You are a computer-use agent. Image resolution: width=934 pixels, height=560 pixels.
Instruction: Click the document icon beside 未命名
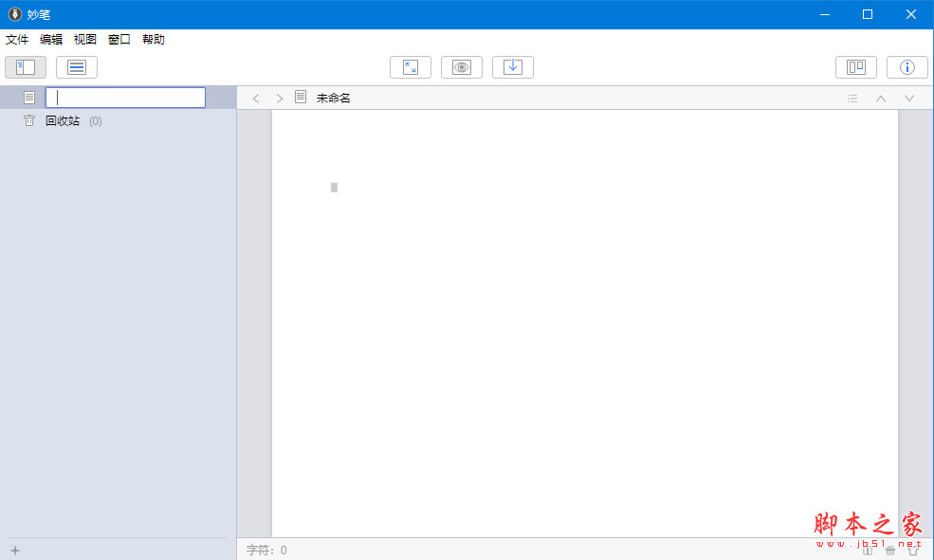point(301,97)
